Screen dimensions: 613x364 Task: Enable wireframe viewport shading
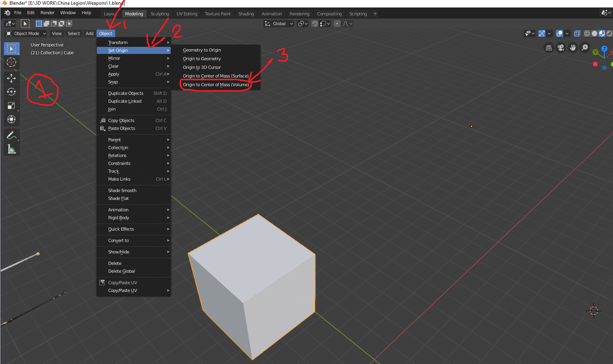click(587, 33)
